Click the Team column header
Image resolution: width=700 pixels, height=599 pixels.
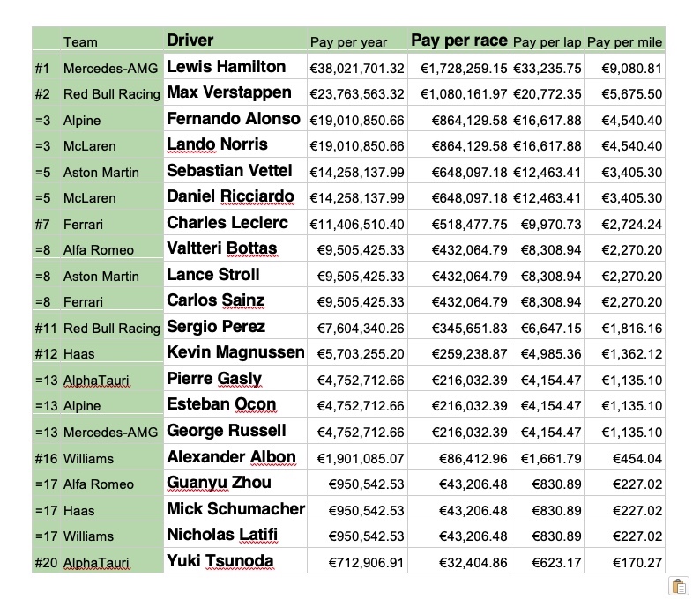[x=112, y=41]
